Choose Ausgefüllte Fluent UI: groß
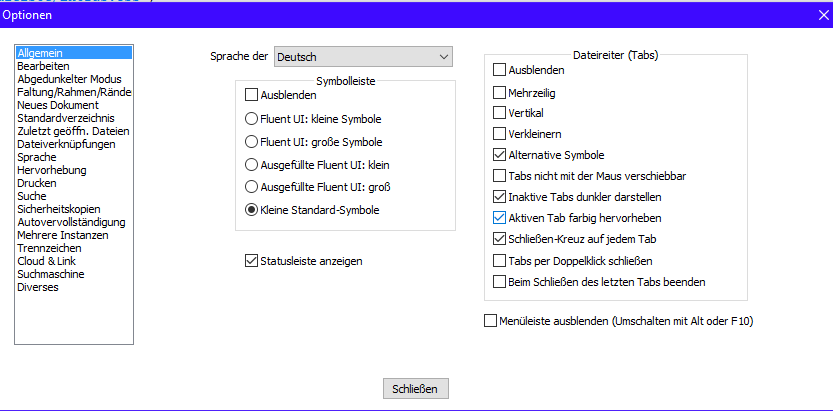833x411 pixels. (x=252, y=187)
